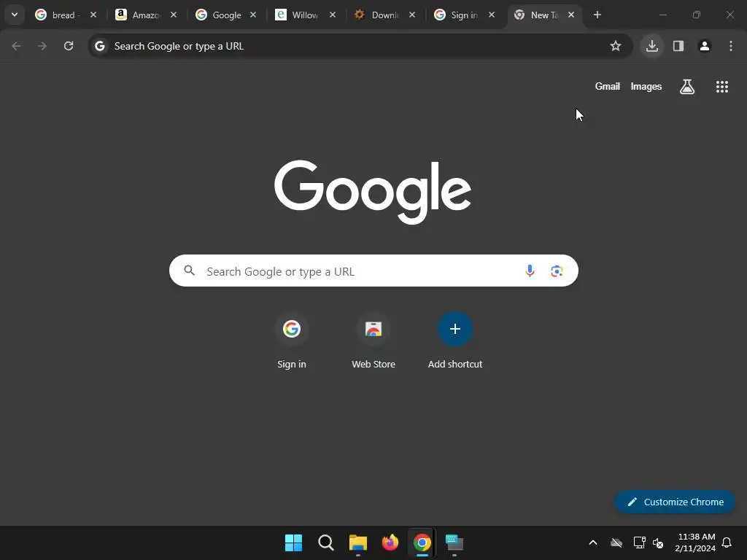Close the Sign in tab
The height and width of the screenshot is (560, 747).
[492, 15]
